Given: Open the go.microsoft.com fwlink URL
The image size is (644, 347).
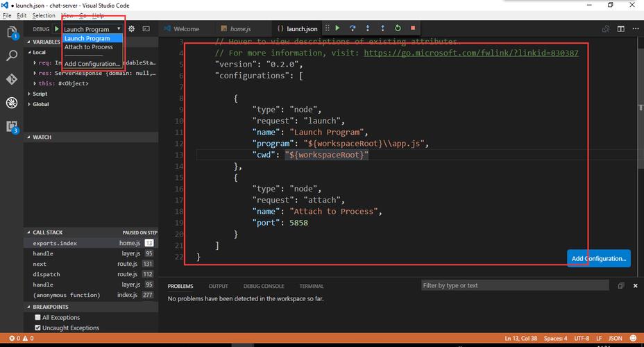Looking at the screenshot, I should point(471,53).
